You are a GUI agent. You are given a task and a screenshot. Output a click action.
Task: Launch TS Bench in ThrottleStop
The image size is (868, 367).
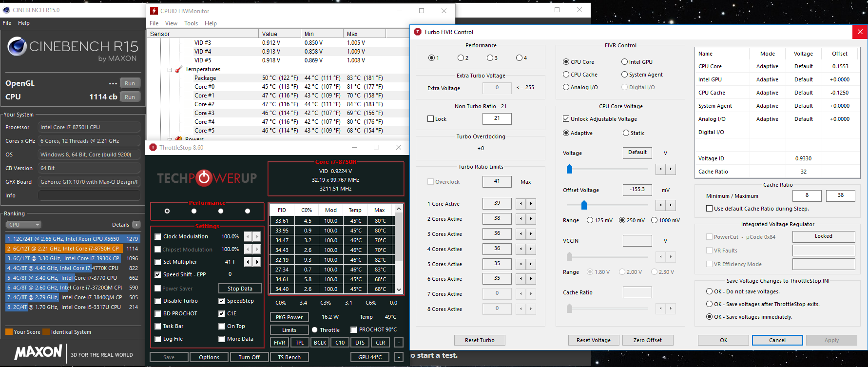[289, 357]
